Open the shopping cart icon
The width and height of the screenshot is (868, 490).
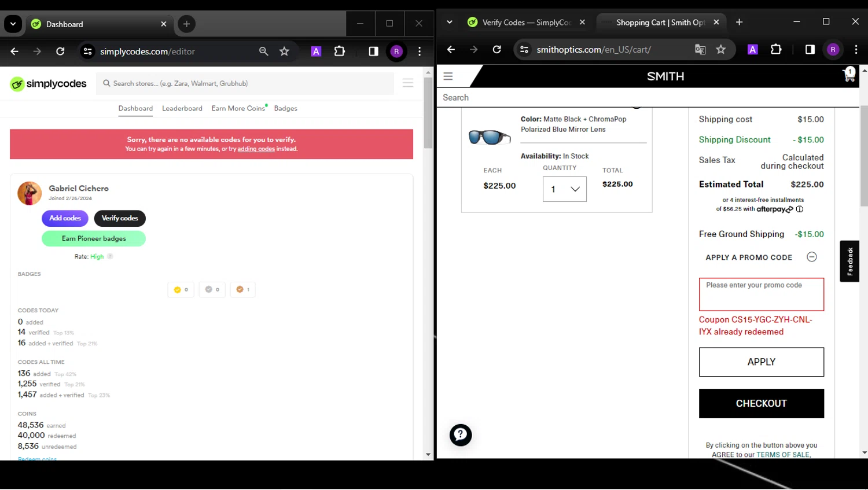tap(849, 75)
